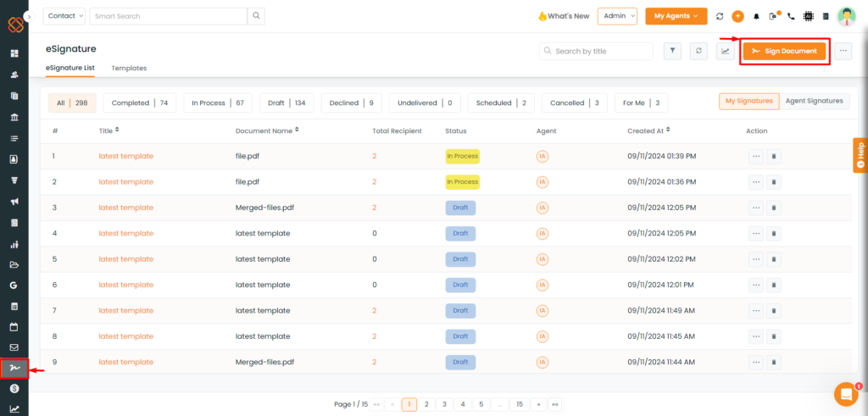Open the line chart icon at sidebar bottom
Image resolution: width=868 pixels, height=416 pixels.
click(x=14, y=409)
